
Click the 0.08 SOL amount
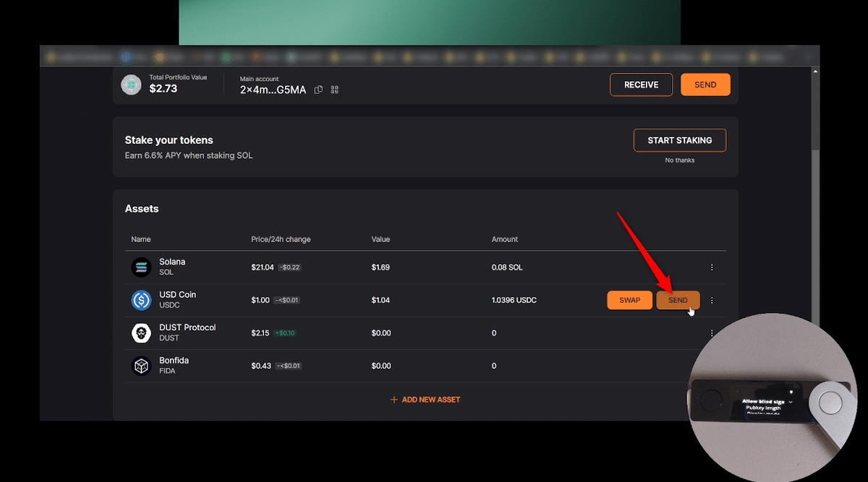507,267
